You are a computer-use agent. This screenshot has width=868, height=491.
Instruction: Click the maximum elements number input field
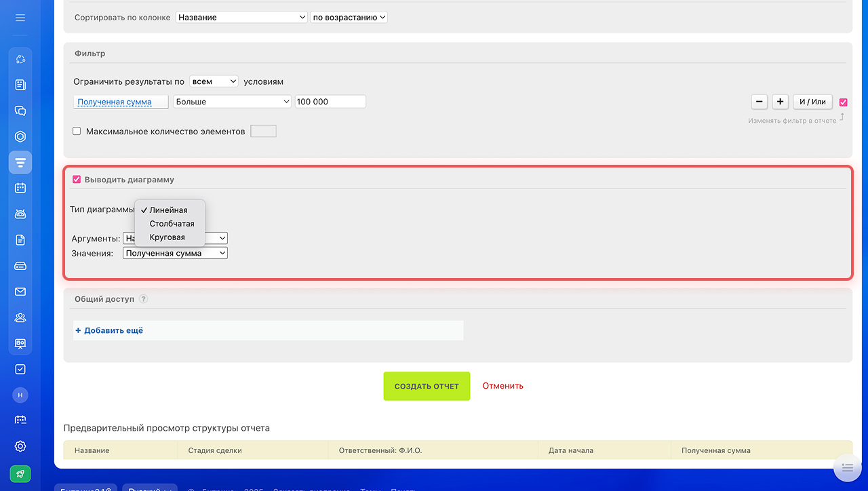[263, 131]
